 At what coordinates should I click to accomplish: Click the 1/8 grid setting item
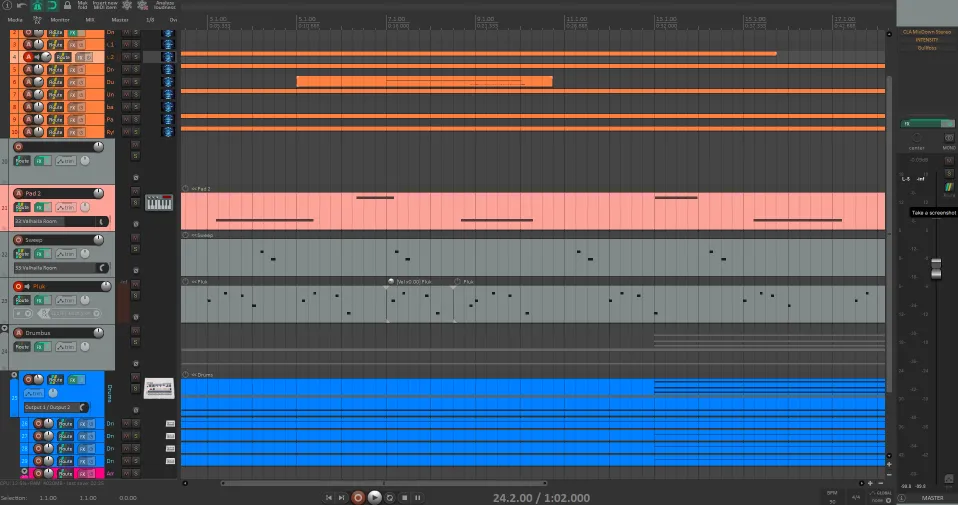point(150,20)
